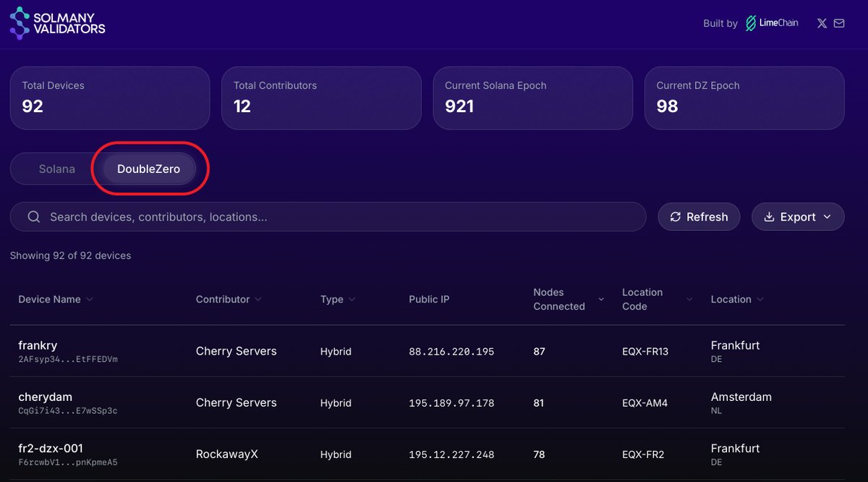Sort by Device Name column
The height and width of the screenshot is (482, 868).
[x=56, y=299]
